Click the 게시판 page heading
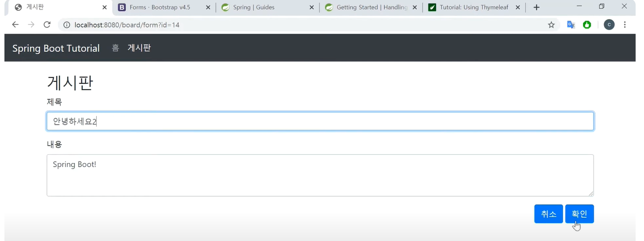Screen dimensions: 644x241 pyautogui.click(x=70, y=83)
